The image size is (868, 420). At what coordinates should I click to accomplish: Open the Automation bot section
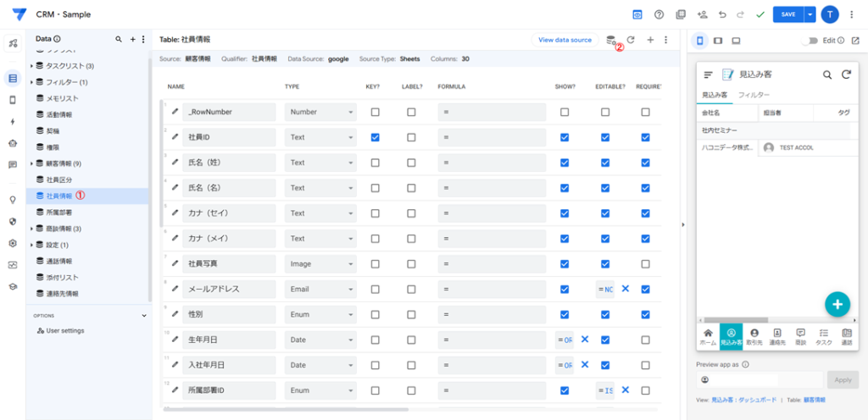pyautogui.click(x=13, y=143)
